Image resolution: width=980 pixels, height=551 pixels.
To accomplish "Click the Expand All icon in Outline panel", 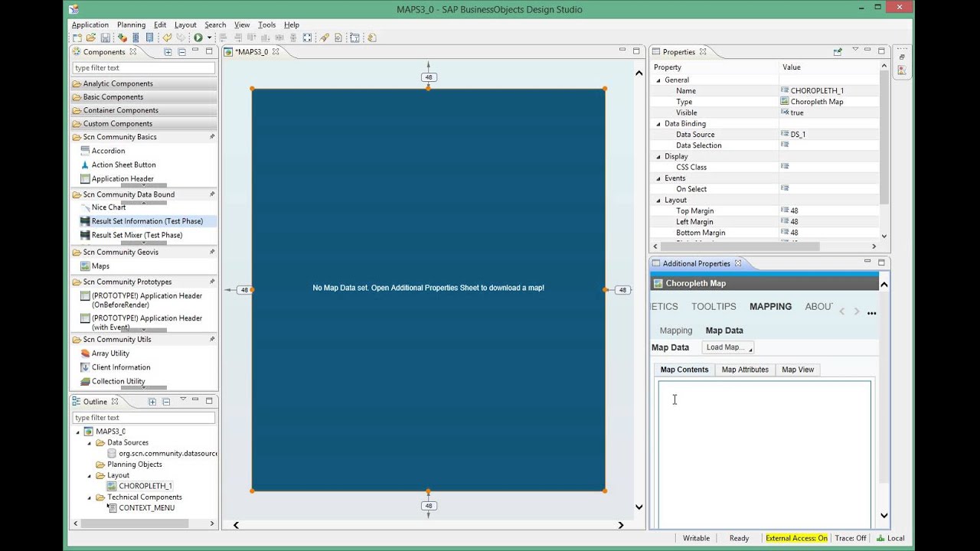I will pyautogui.click(x=152, y=402).
